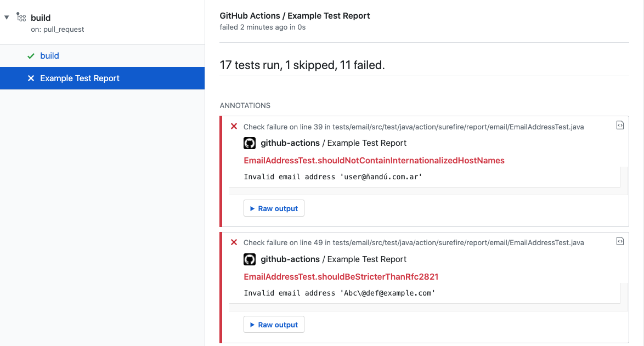Click the github-actions octocat avatar in first annotation
Image resolution: width=644 pixels, height=346 pixels.
[250, 143]
